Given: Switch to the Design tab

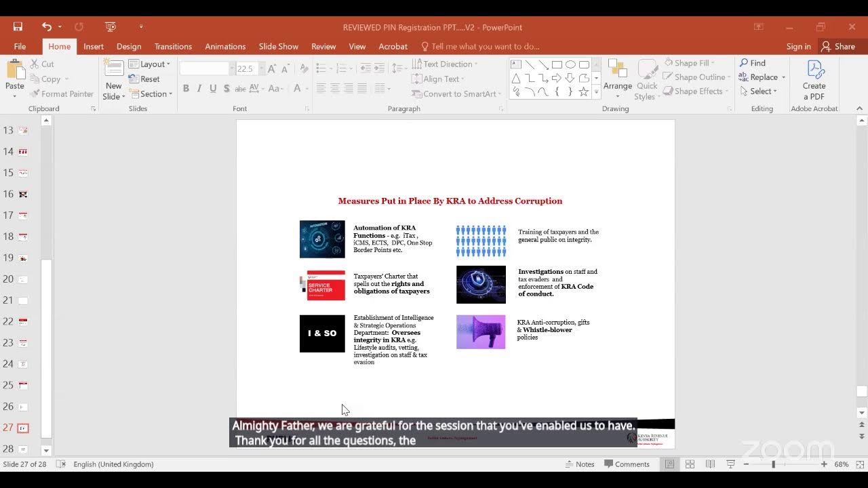Looking at the screenshot, I should 129,46.
